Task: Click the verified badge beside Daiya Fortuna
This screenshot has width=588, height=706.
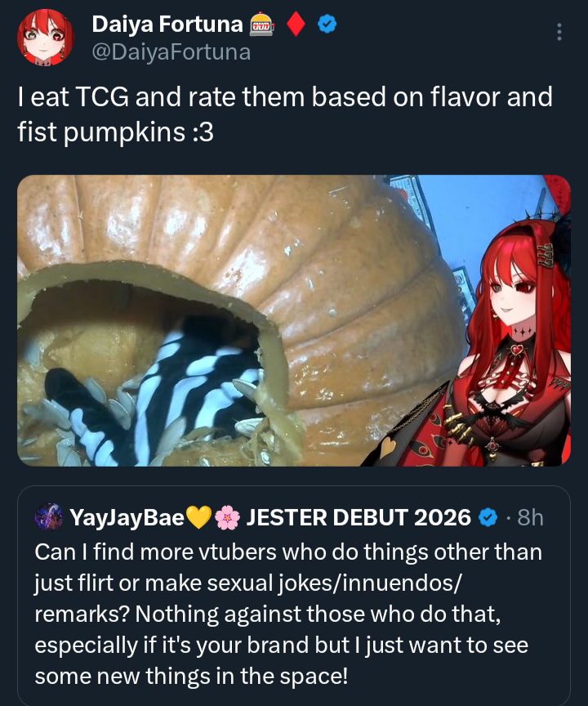Action: click(327, 25)
